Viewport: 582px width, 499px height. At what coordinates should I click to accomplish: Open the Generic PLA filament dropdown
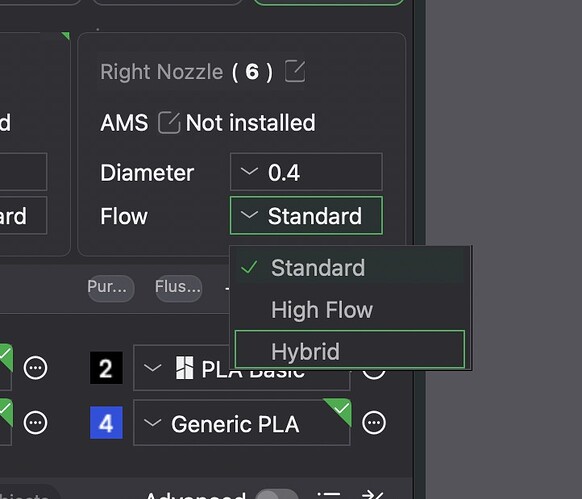pos(242,423)
